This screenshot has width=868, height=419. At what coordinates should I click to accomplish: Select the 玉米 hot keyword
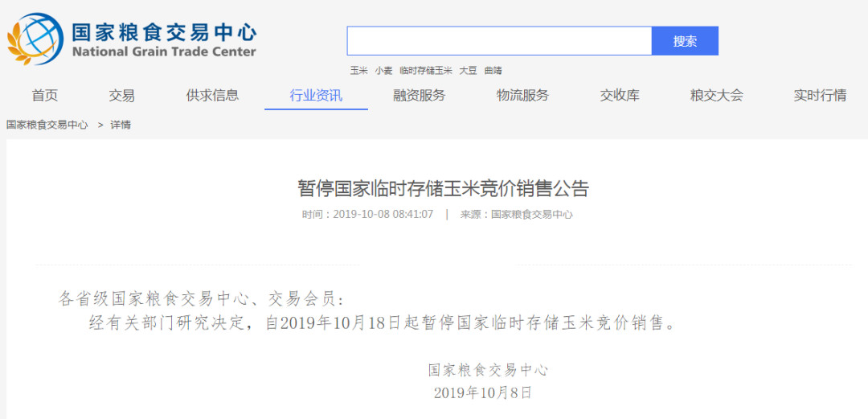tap(358, 71)
